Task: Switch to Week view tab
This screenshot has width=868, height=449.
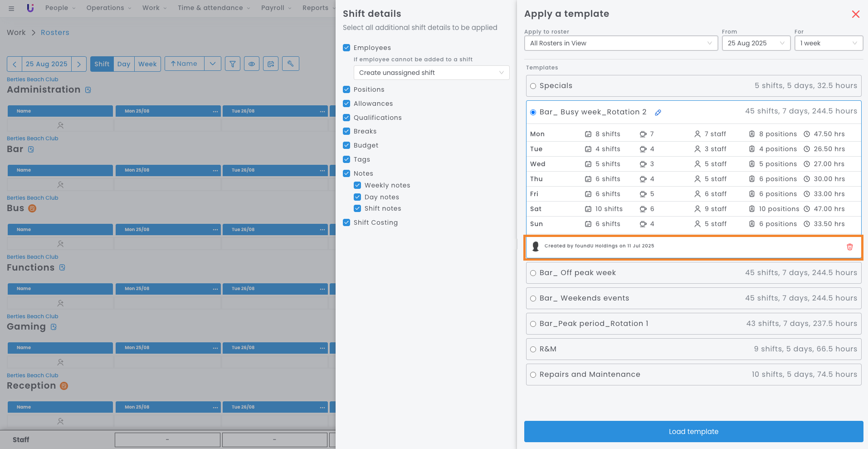Action: tap(147, 64)
